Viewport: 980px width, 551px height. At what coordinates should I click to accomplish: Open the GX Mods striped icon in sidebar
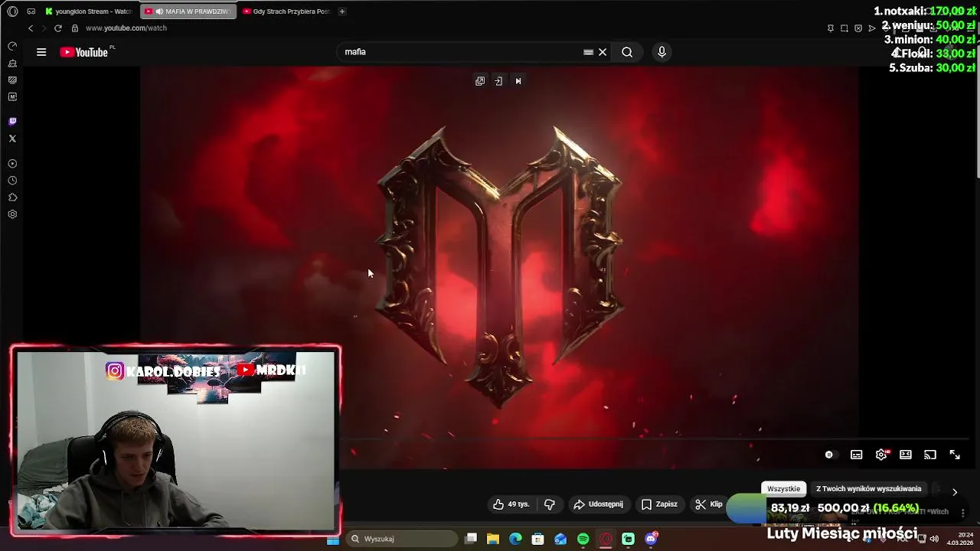(12, 80)
